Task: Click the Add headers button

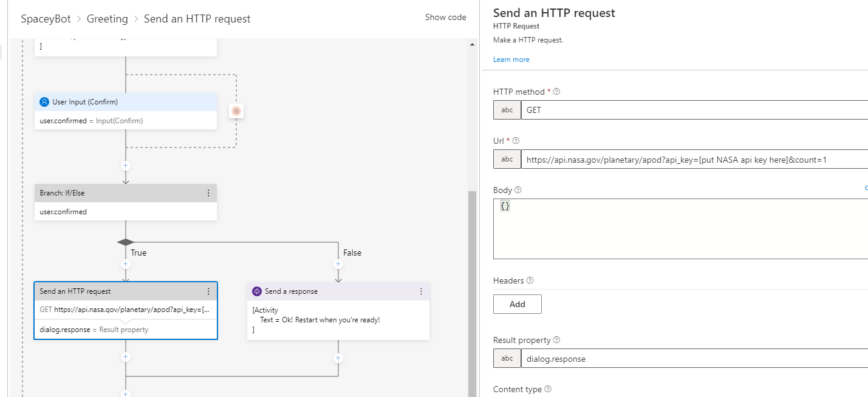Action: 517,304
